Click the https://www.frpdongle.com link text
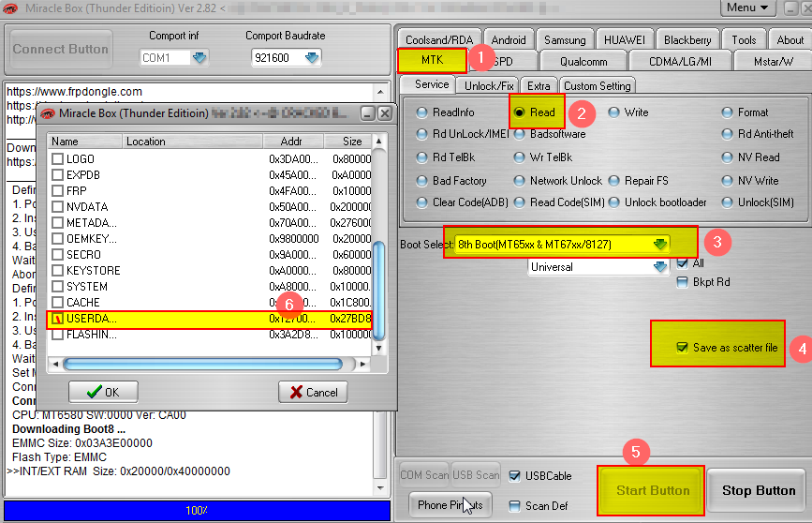812x523 pixels. tap(74, 92)
